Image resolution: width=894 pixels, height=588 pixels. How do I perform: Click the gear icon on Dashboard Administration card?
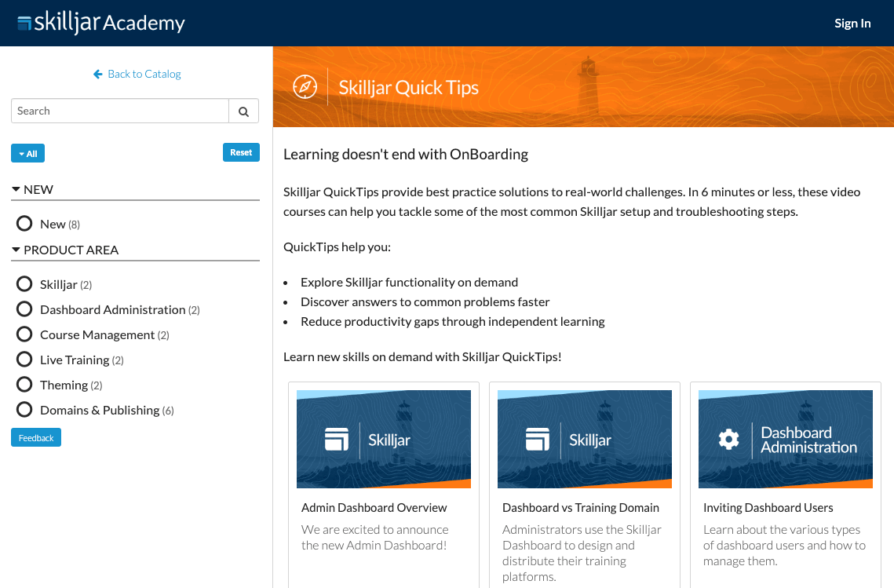coord(728,440)
